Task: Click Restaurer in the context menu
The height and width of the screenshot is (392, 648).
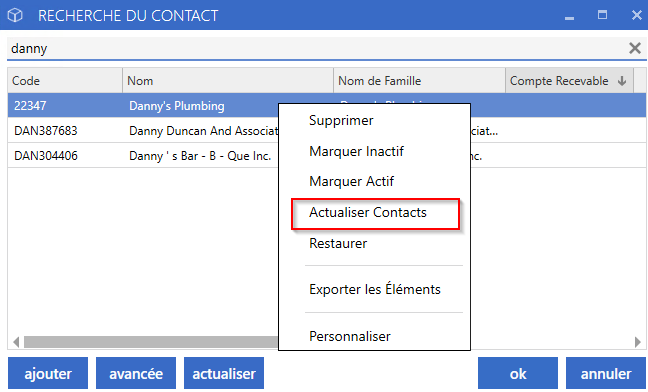Action: tap(338, 243)
